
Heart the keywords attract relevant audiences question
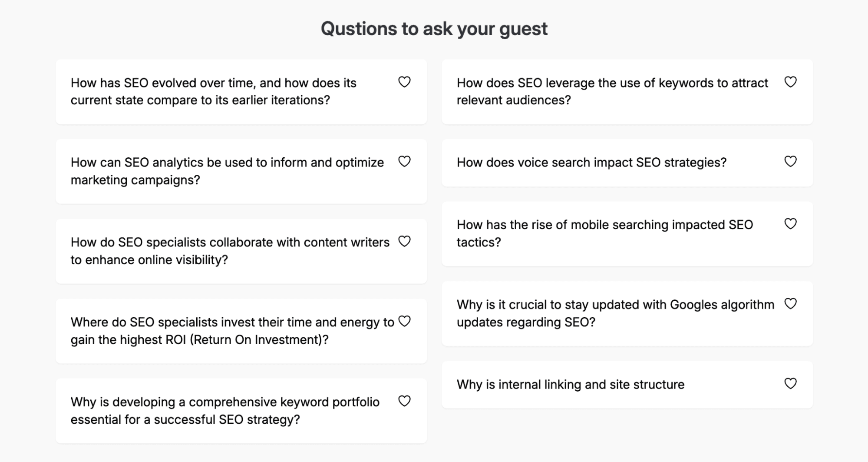point(790,82)
